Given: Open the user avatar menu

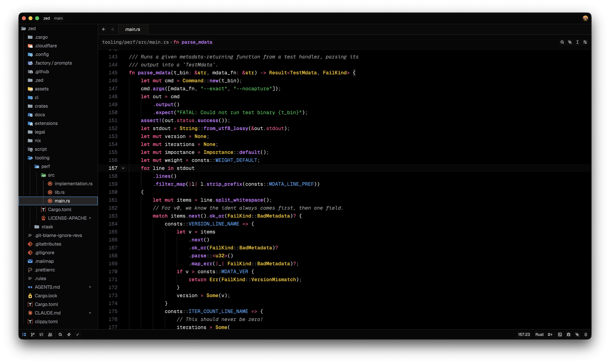Looking at the screenshot, I should 585,18.
